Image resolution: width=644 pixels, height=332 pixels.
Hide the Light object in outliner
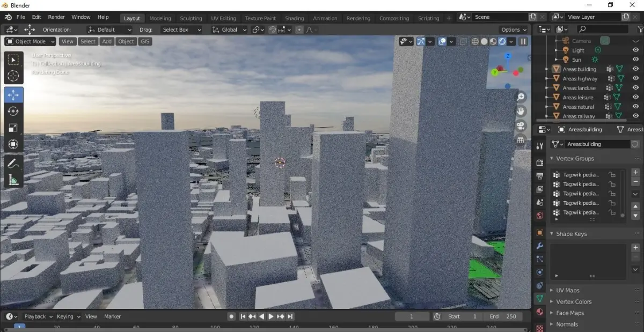[635, 50]
